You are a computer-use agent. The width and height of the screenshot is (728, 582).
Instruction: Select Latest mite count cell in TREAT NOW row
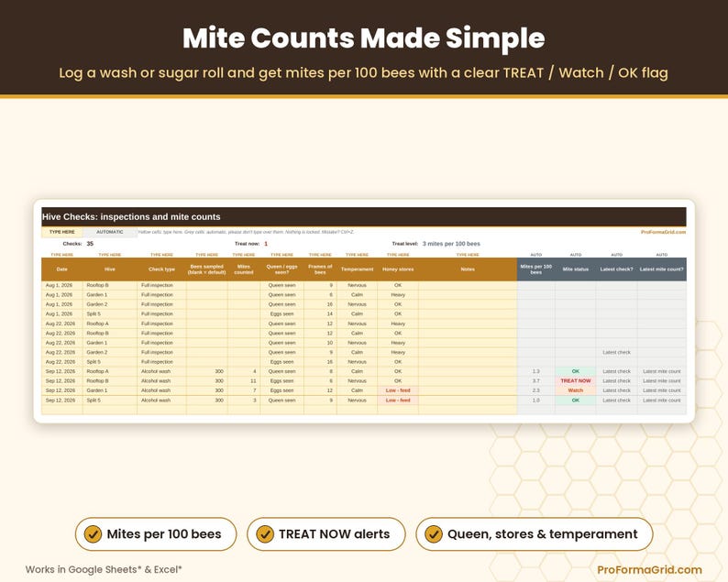662,381
